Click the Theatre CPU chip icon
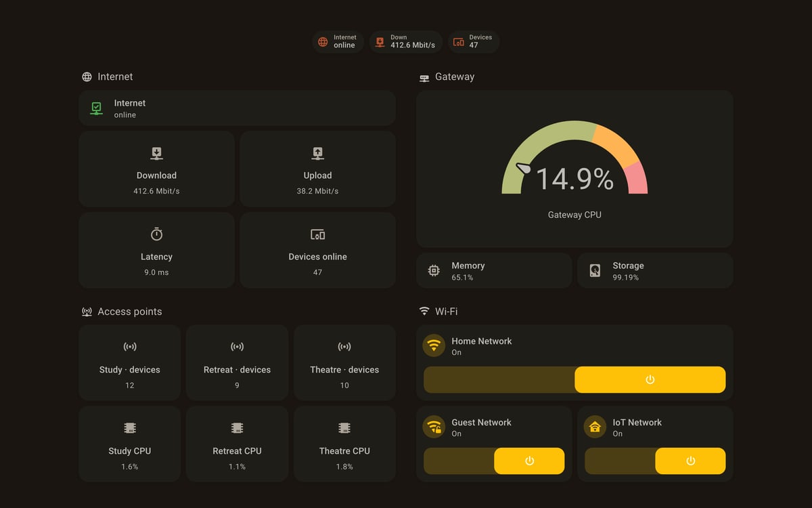 tap(344, 428)
